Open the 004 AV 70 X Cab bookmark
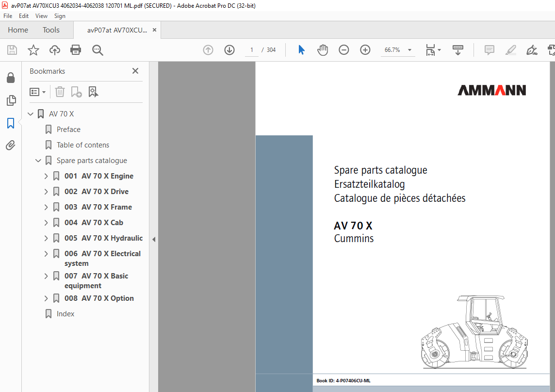 tap(94, 223)
